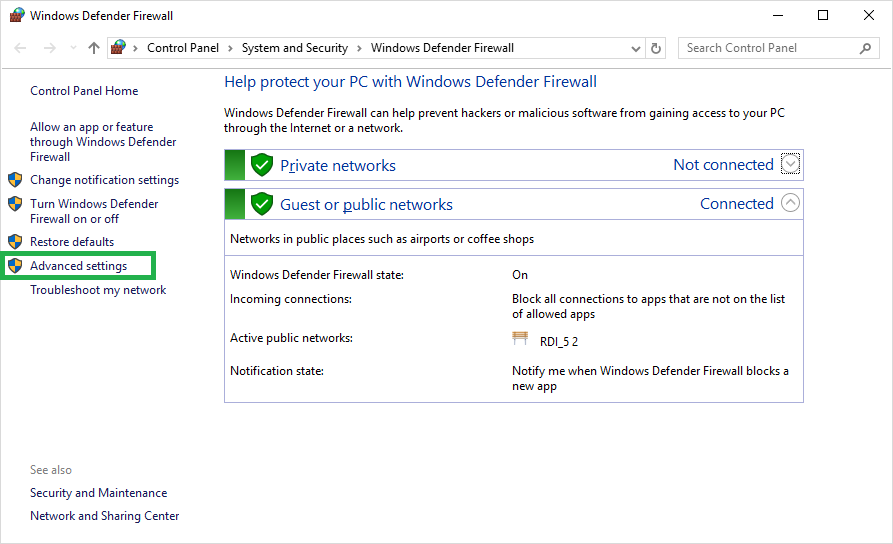Go forward with the right arrow button
The width and height of the screenshot is (893, 544).
point(50,48)
